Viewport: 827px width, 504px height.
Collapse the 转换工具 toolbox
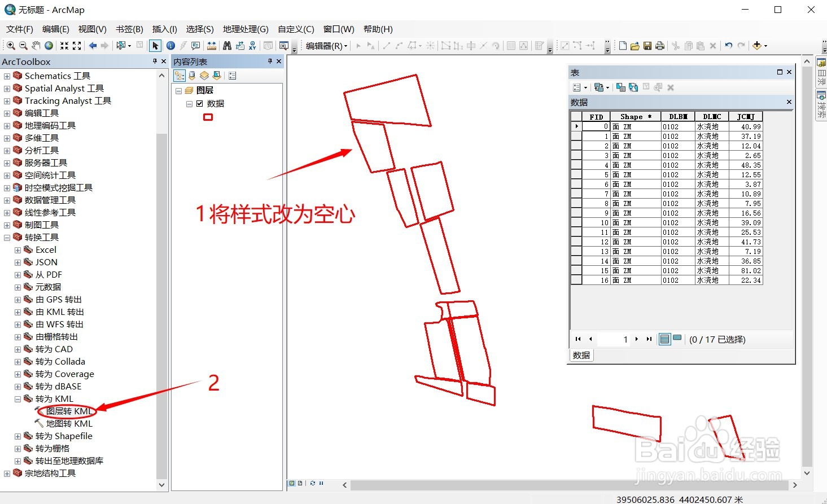(x=6, y=237)
